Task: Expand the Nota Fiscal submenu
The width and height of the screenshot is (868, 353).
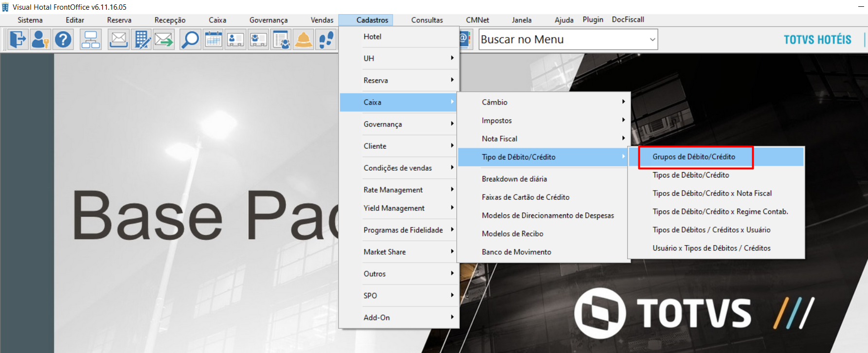Action: point(543,139)
